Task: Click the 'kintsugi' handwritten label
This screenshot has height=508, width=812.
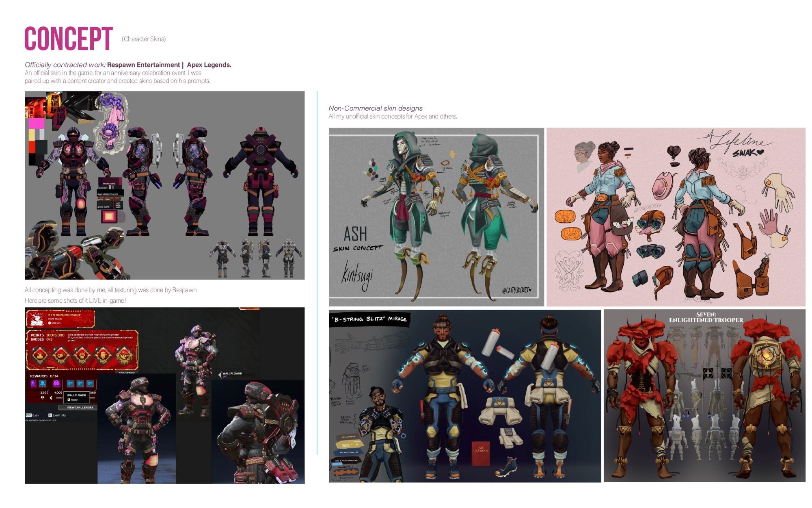Action: coord(357,276)
